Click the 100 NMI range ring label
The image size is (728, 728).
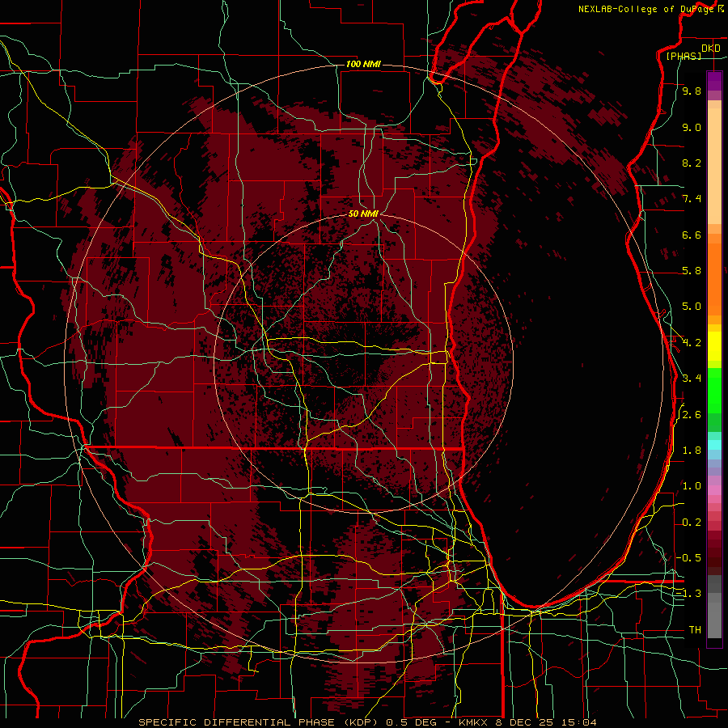pyautogui.click(x=363, y=64)
